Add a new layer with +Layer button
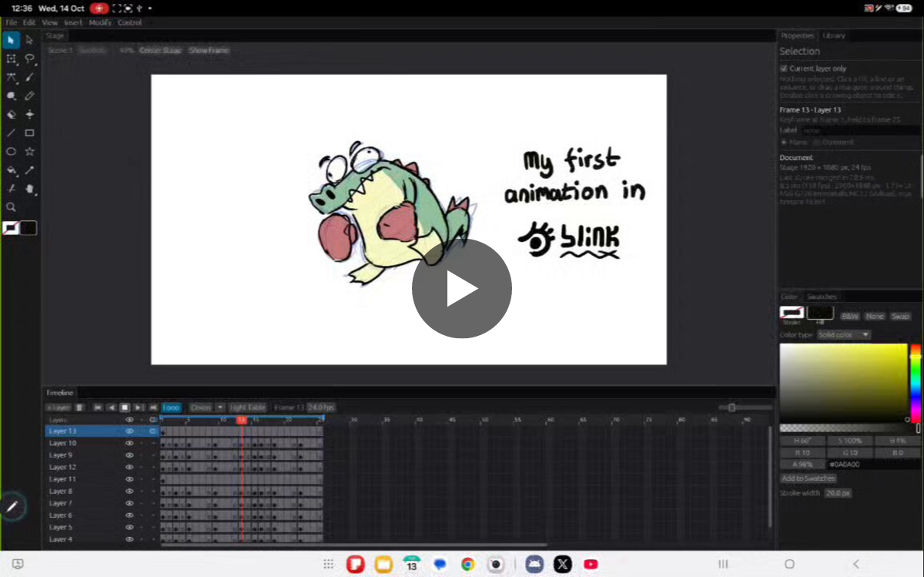This screenshot has width=924, height=577. pyautogui.click(x=58, y=407)
